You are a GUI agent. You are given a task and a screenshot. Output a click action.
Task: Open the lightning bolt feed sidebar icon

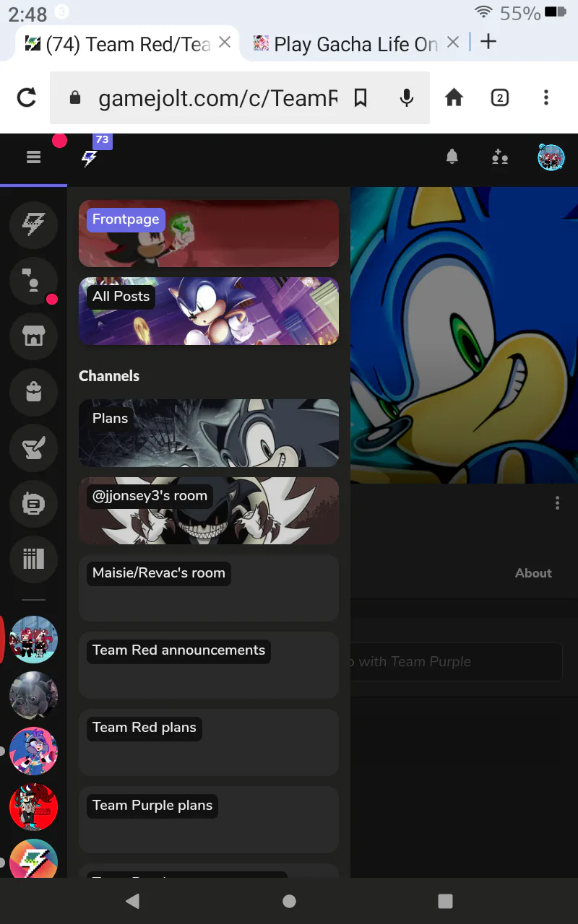[x=33, y=225]
